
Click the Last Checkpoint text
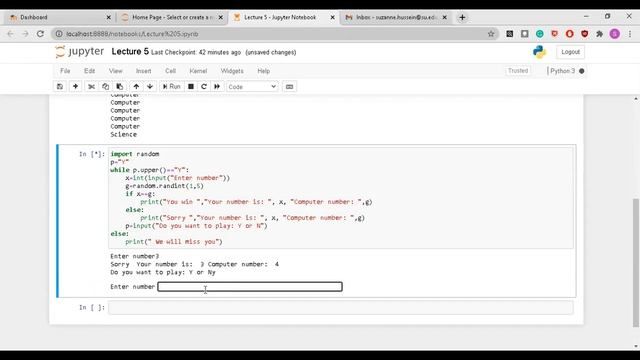[x=196, y=52]
